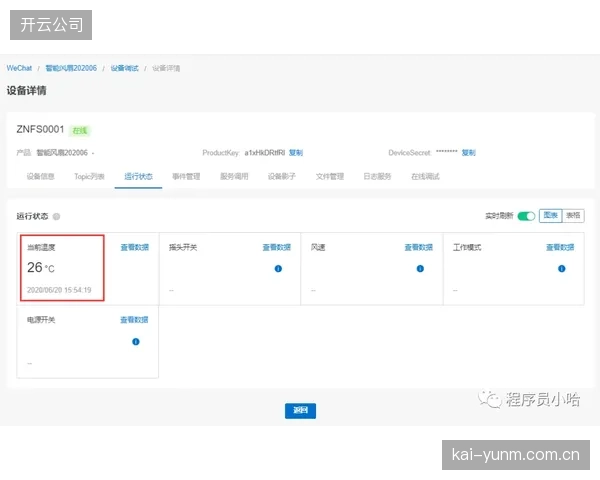Open the 在线调试 tab

click(x=425, y=176)
